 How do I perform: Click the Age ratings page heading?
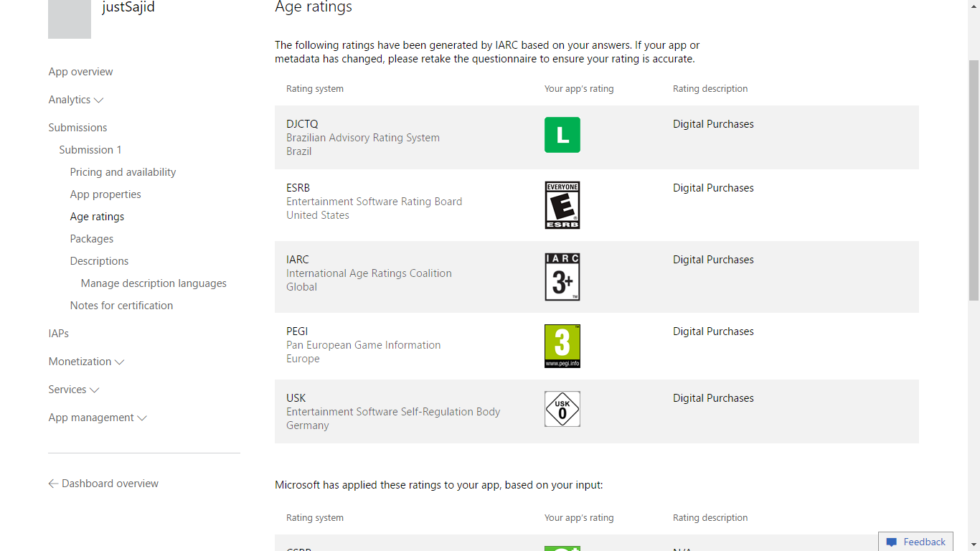tap(314, 7)
